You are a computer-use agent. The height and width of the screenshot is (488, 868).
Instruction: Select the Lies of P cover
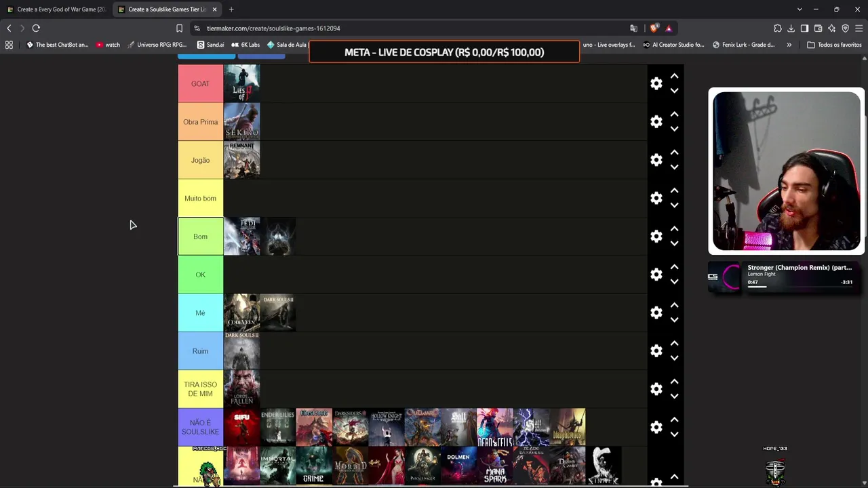pyautogui.click(x=242, y=83)
